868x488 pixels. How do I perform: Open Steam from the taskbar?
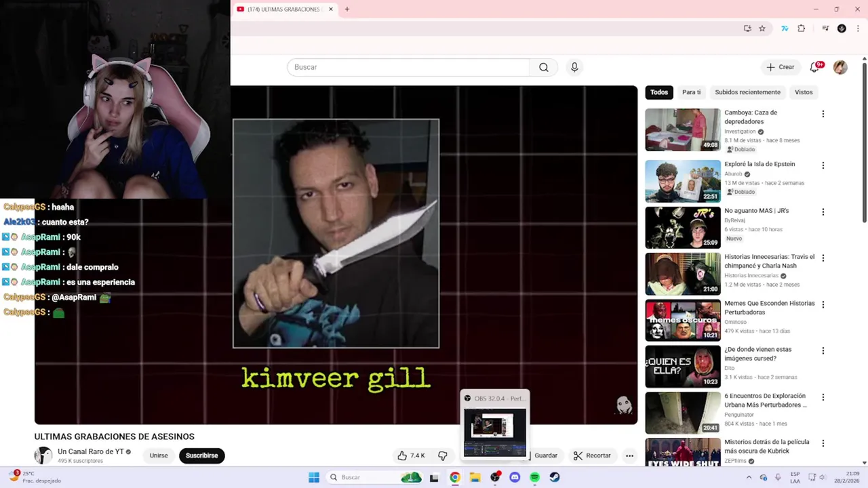tap(555, 477)
